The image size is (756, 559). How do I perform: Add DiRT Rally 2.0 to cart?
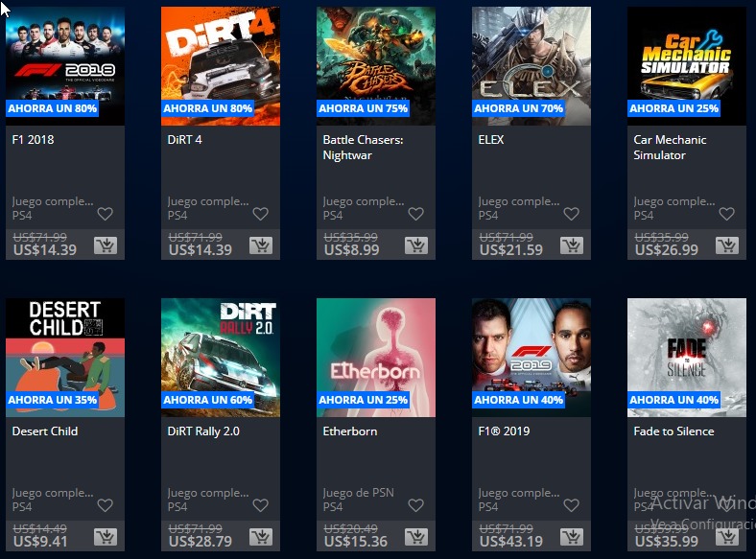coord(261,537)
